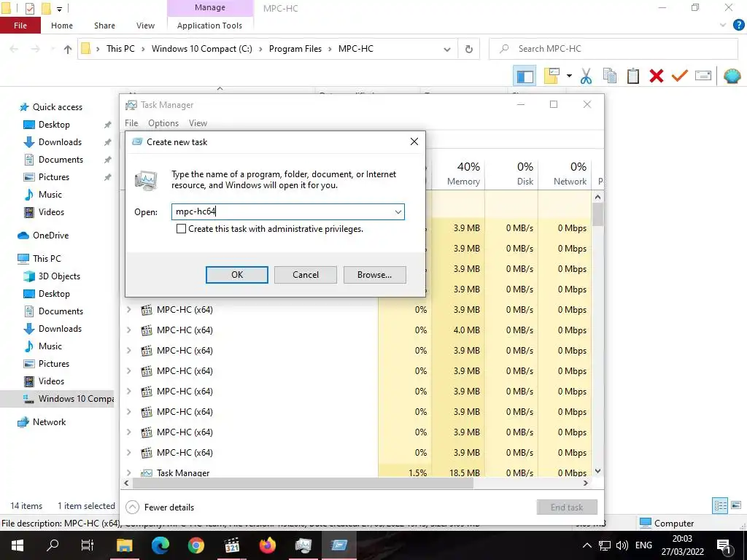
Task: Expand the address bar history dropdown
Action: (447, 49)
